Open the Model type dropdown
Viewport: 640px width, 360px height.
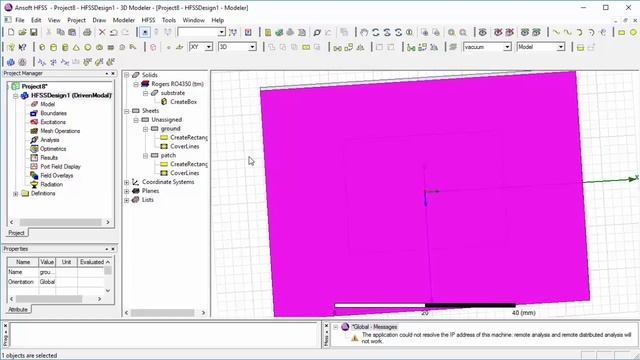tap(561, 47)
